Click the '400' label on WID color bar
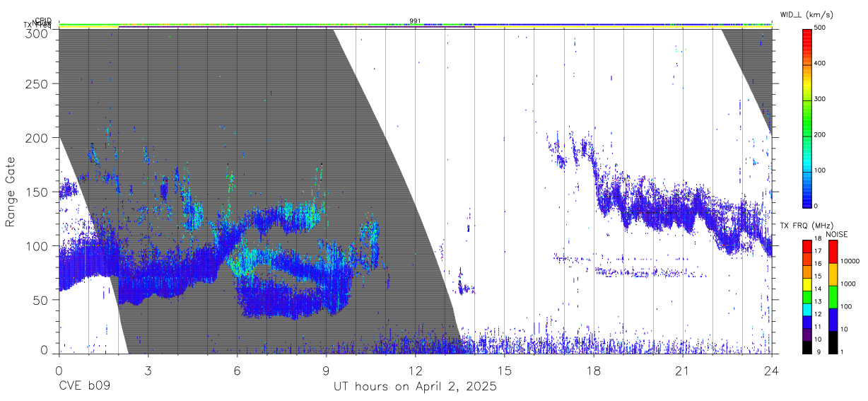The image size is (868, 401). tap(820, 64)
